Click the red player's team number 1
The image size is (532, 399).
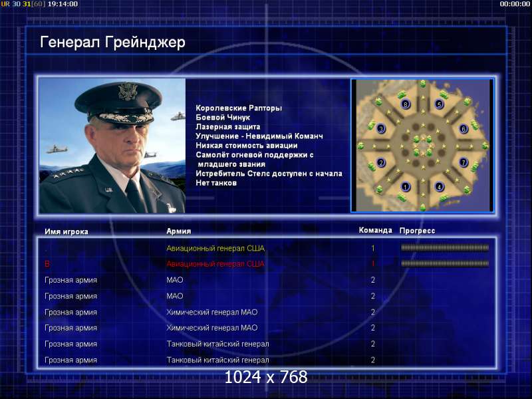coord(373,263)
